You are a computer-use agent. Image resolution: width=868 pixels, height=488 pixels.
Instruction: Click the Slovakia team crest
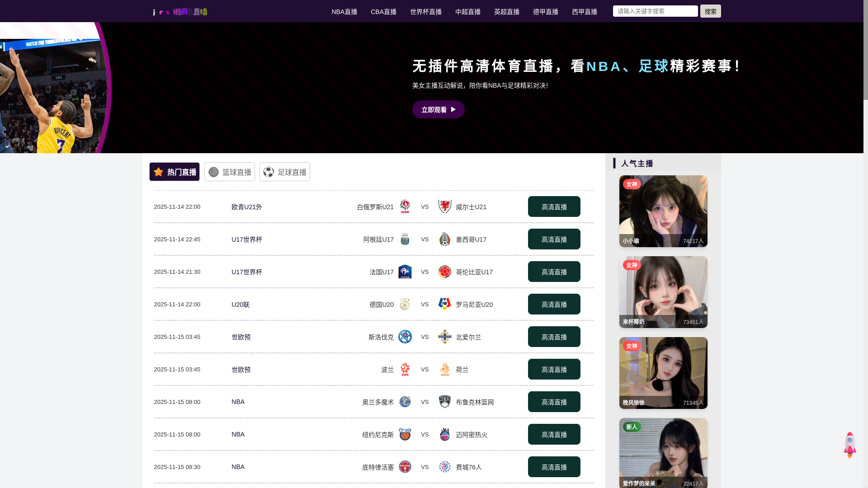405,337
